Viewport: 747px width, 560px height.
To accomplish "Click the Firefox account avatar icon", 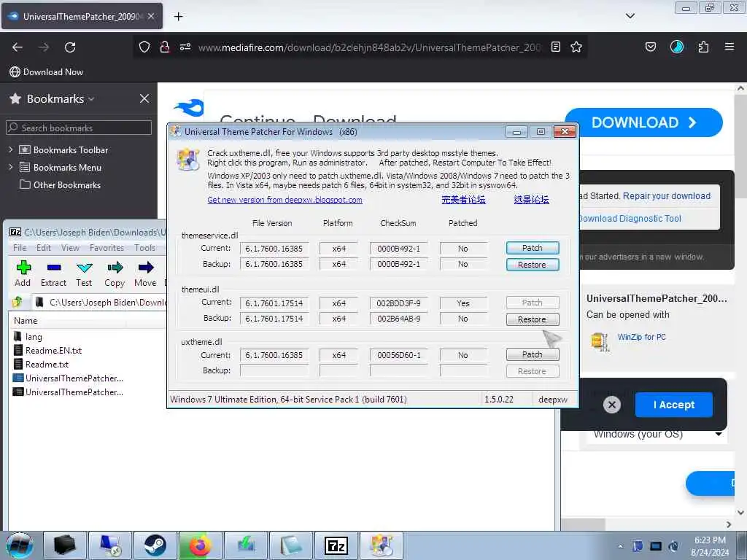I will point(677,47).
